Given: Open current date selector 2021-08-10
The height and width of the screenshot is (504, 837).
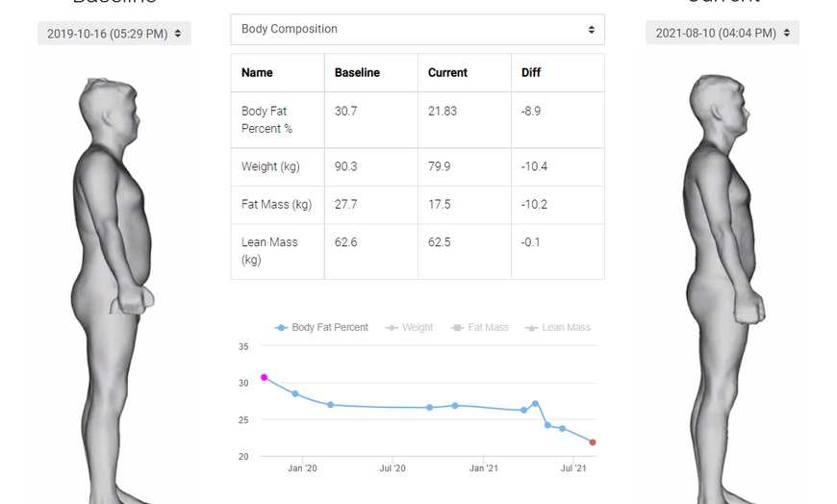Looking at the screenshot, I should click(x=722, y=33).
